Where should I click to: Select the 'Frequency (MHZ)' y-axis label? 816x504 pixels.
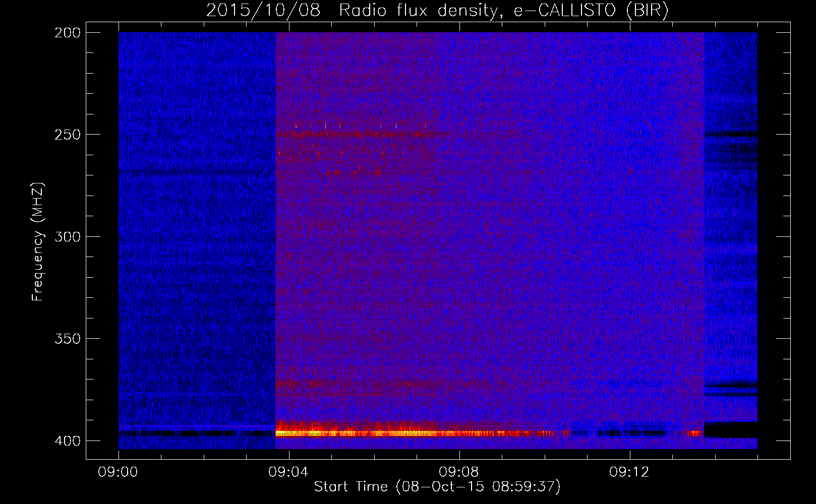pos(38,241)
